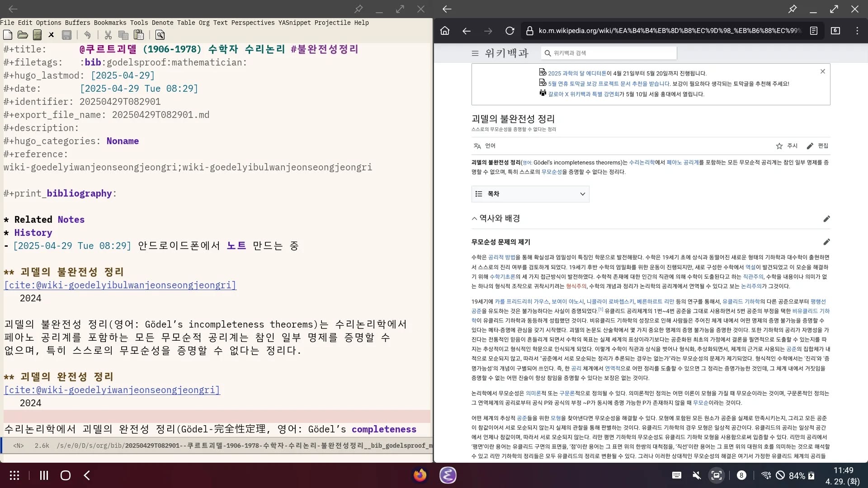Toggle the sound mute icon in the system tray

coord(697,475)
